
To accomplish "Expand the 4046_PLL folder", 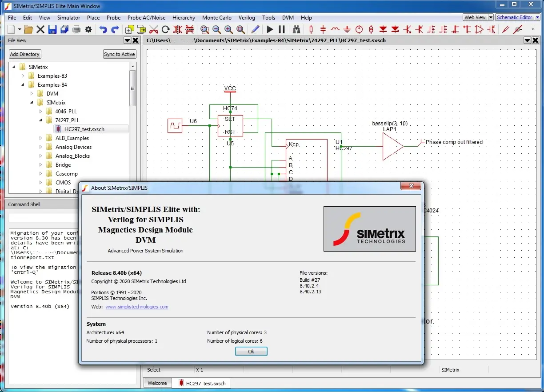I will (41, 112).
